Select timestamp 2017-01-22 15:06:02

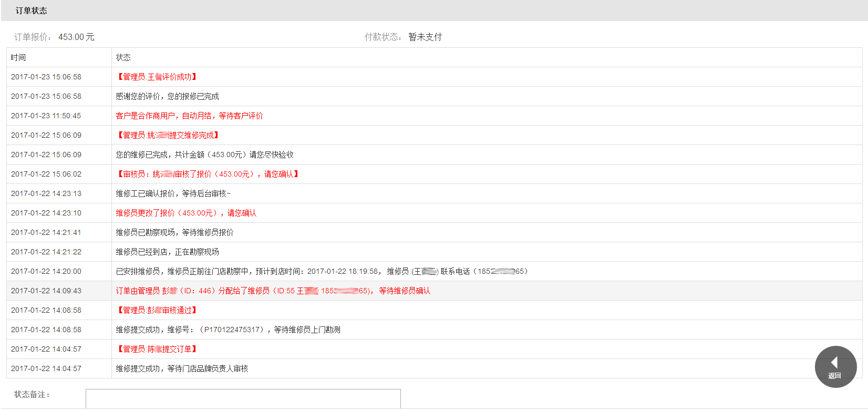tap(46, 174)
